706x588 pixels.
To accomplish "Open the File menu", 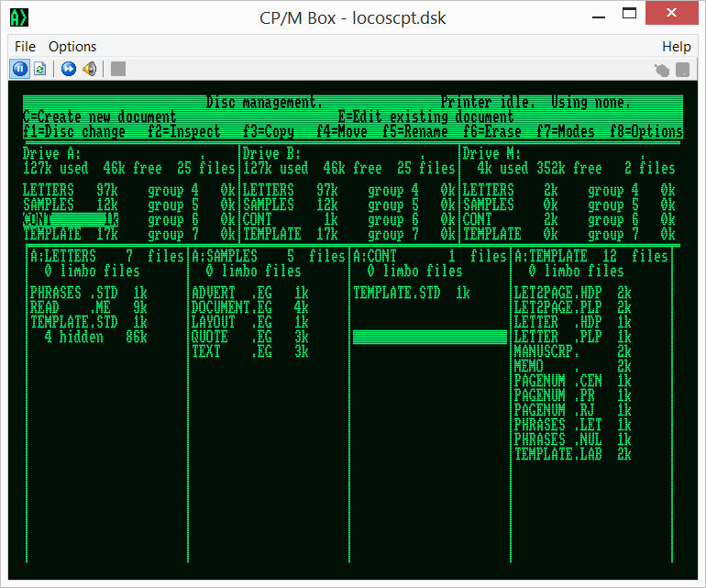I will point(25,47).
